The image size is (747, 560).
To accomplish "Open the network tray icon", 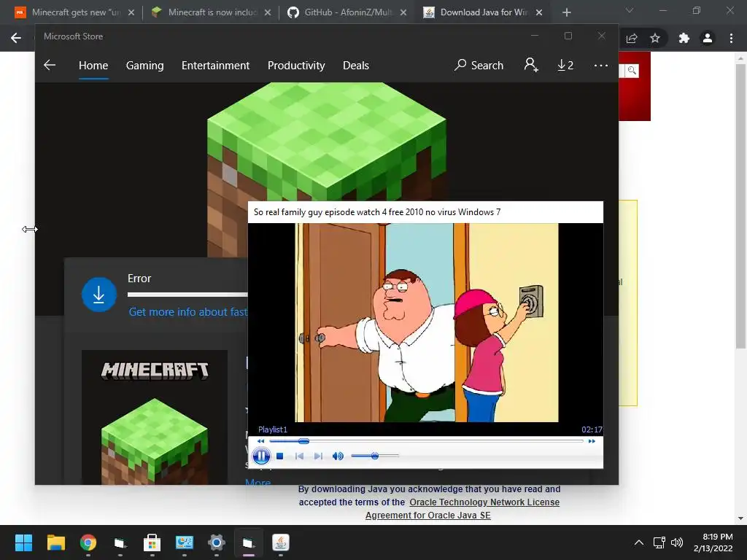I will tap(659, 542).
